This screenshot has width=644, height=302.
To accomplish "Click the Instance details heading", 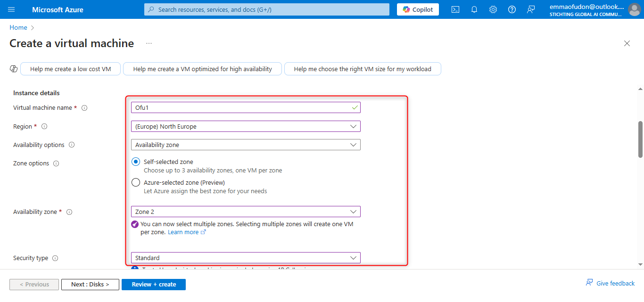I will (36, 93).
